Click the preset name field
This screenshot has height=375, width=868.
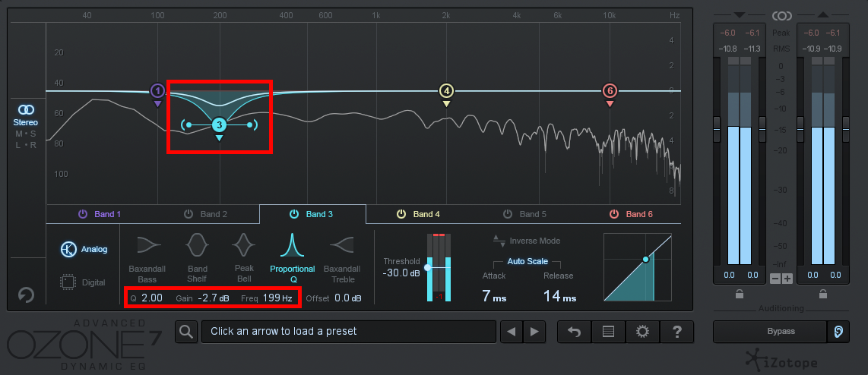point(349,332)
